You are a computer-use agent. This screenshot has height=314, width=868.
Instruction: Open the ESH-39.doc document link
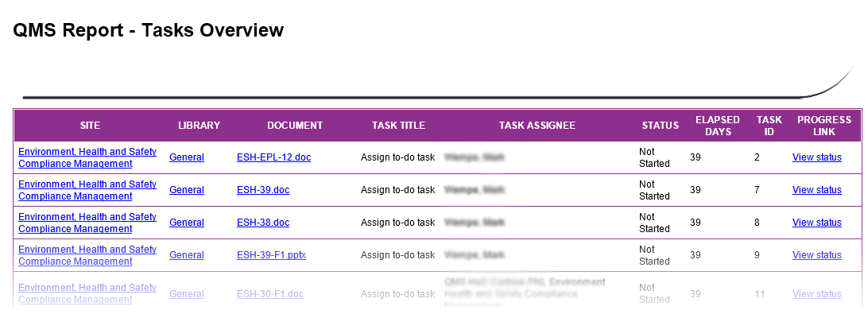point(263,190)
